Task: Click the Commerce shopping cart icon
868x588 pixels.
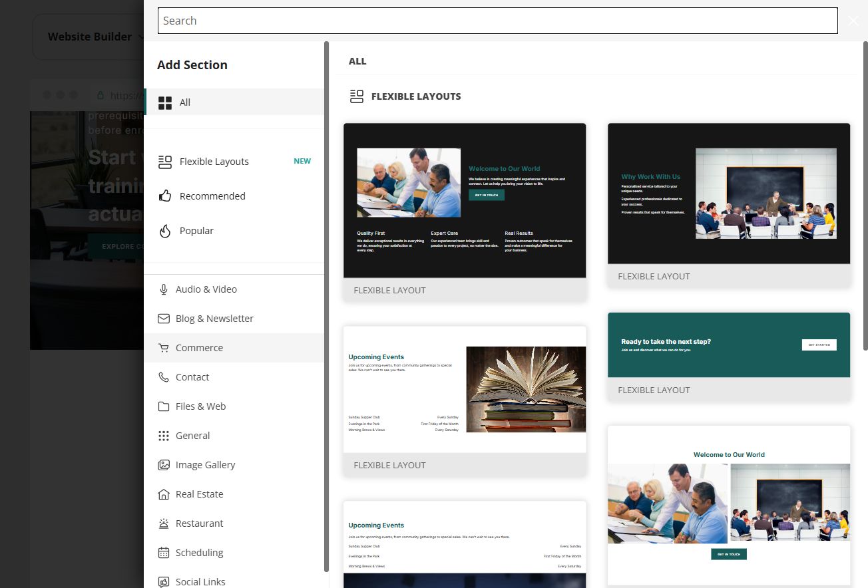Action: pyautogui.click(x=164, y=348)
